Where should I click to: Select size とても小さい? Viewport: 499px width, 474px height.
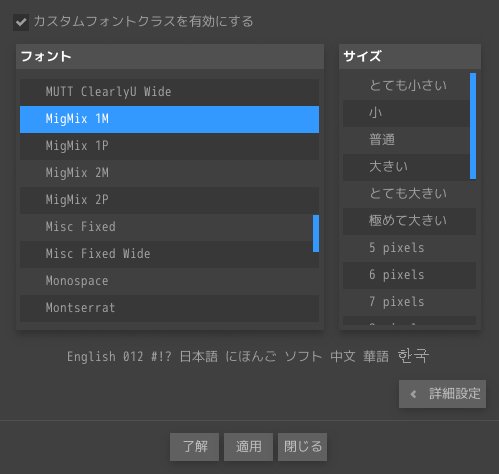(406, 86)
